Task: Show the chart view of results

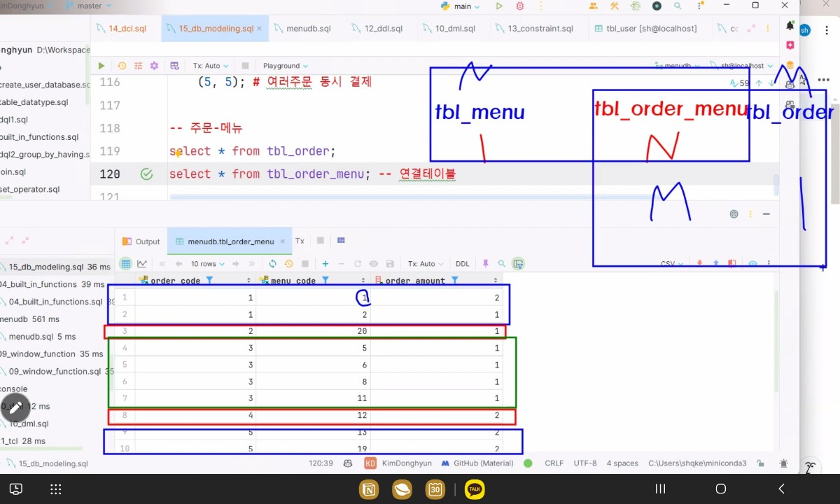Action: (x=142, y=264)
